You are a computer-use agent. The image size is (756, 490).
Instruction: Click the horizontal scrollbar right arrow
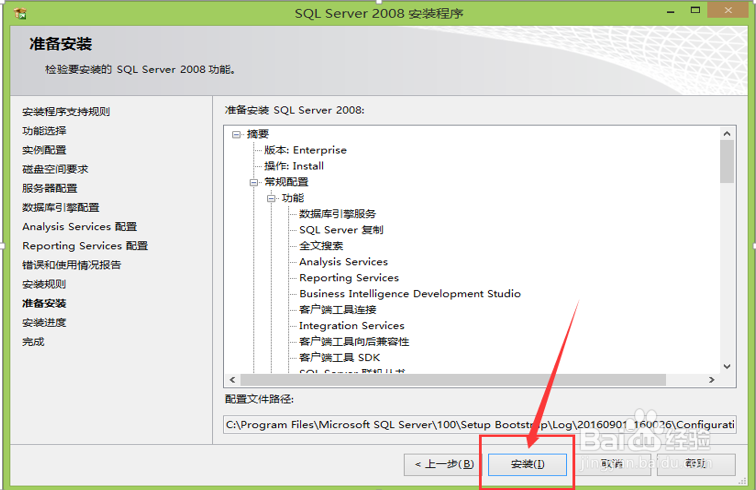coord(712,380)
